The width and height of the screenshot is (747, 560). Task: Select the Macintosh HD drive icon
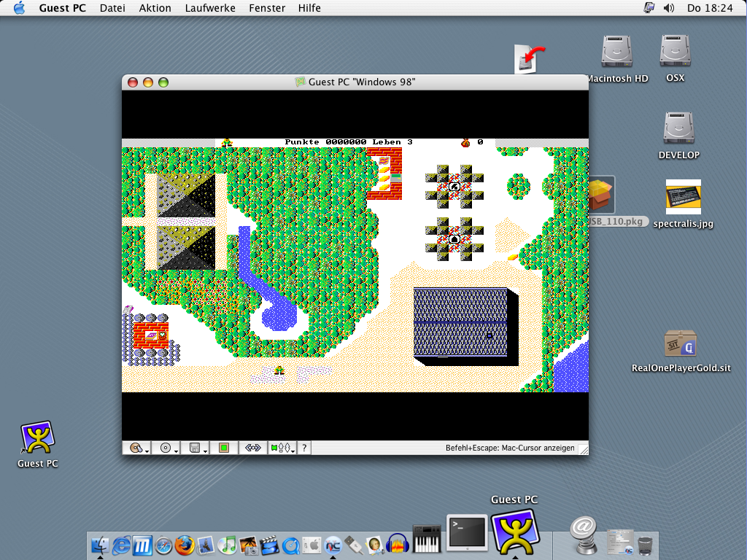[616, 52]
